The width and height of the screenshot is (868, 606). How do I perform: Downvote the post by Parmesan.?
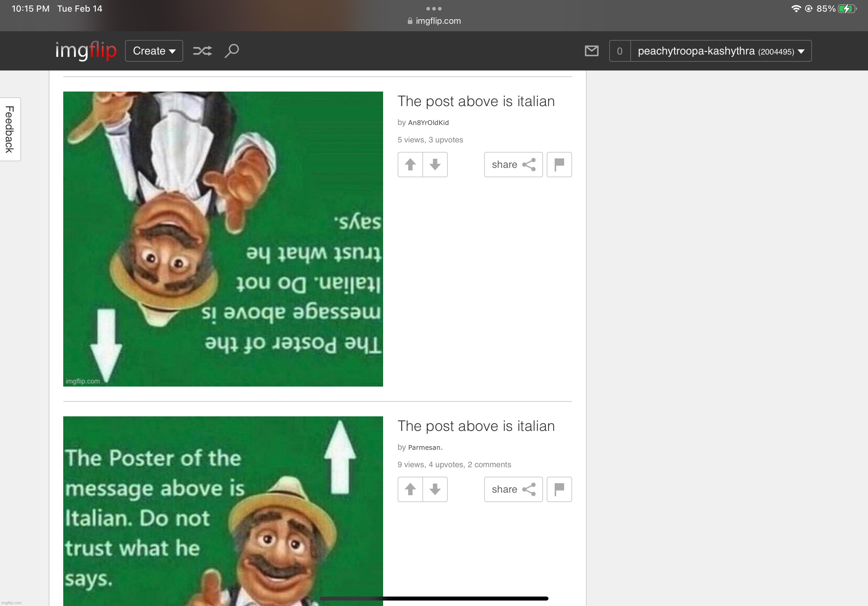(x=435, y=489)
